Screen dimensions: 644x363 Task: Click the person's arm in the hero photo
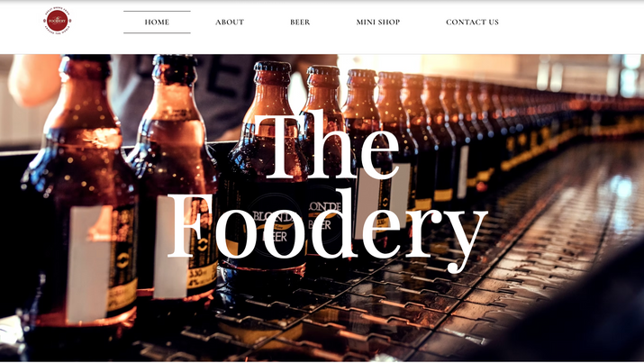point(33,79)
